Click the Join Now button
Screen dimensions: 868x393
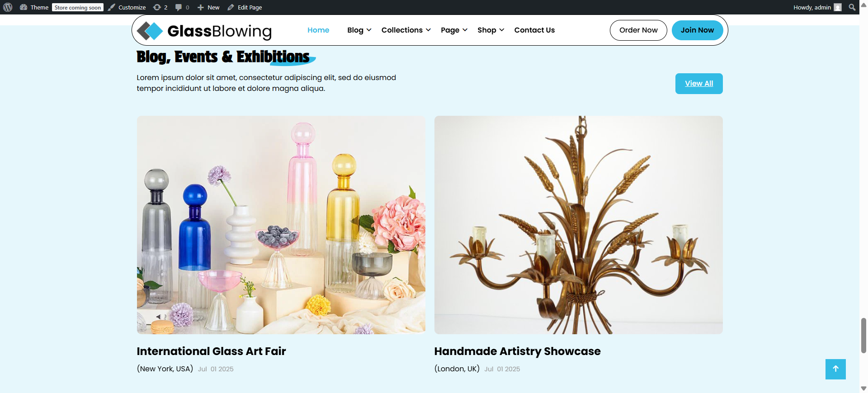697,30
